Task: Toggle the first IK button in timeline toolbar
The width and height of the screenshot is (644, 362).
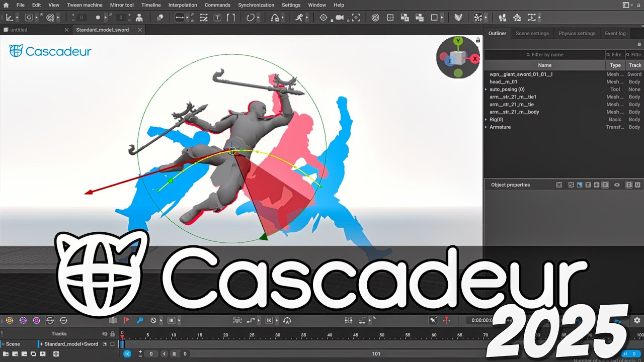Action: (171, 320)
